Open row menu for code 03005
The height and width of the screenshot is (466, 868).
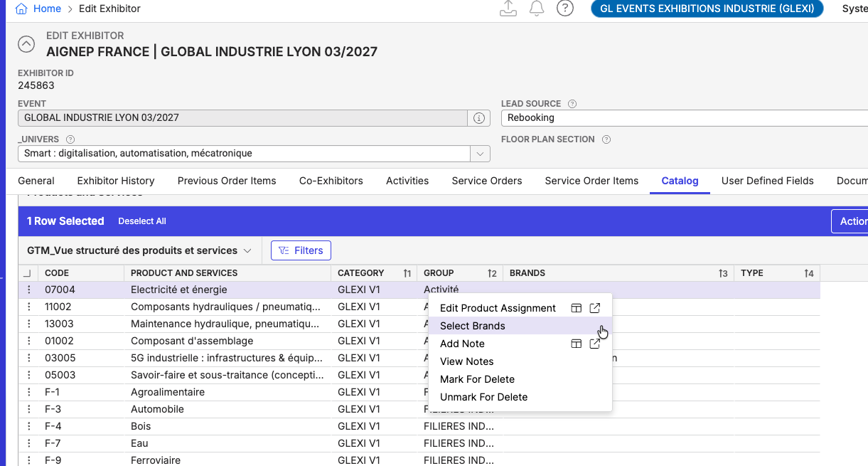point(29,358)
